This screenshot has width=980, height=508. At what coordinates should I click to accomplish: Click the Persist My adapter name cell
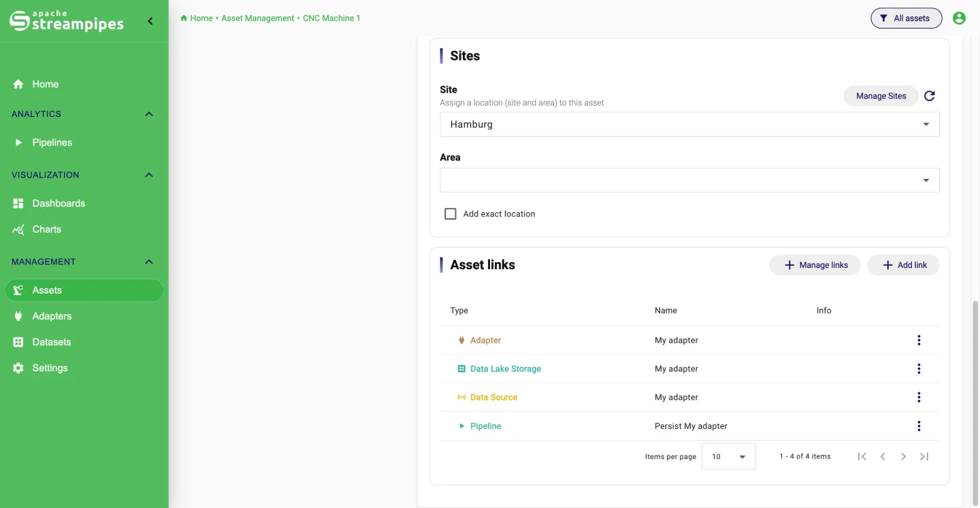point(691,426)
